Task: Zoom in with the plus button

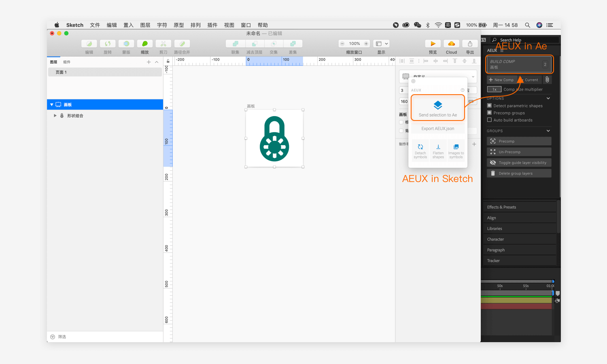Action: click(366, 44)
